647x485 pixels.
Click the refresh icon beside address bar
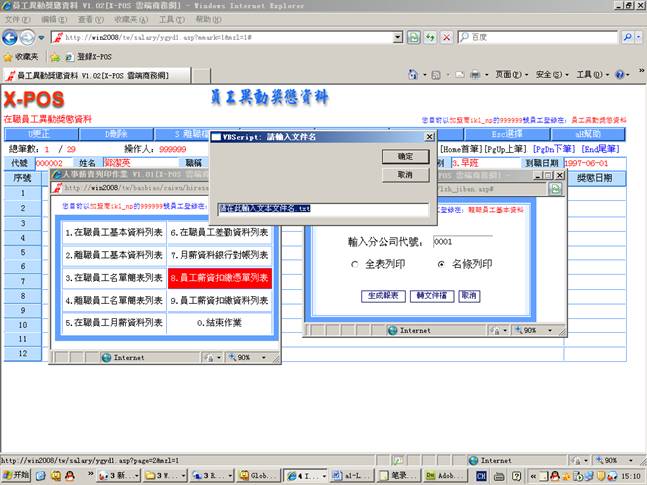coord(431,37)
